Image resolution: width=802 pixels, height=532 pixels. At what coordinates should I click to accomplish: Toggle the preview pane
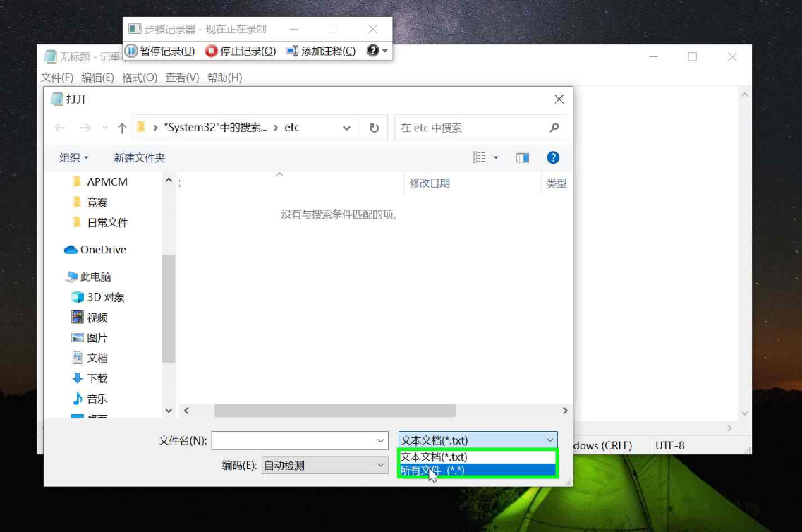(x=523, y=157)
